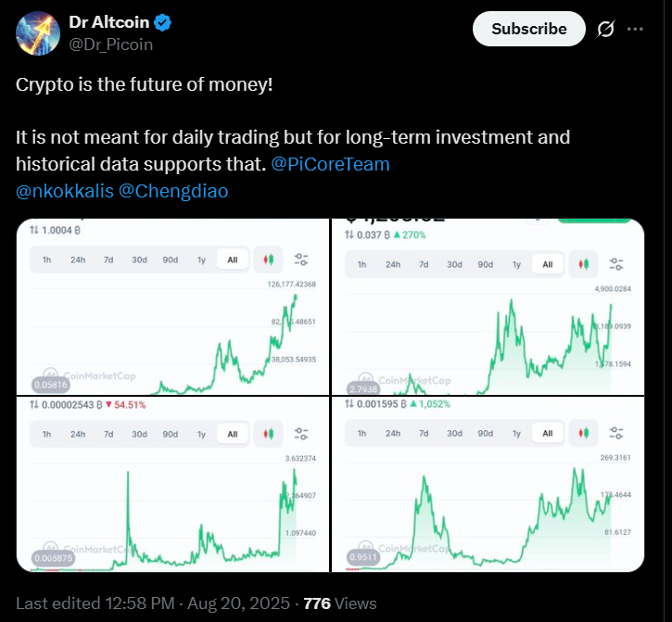Open chart settings sliders in top-left chart
The image size is (672, 622).
point(301,260)
